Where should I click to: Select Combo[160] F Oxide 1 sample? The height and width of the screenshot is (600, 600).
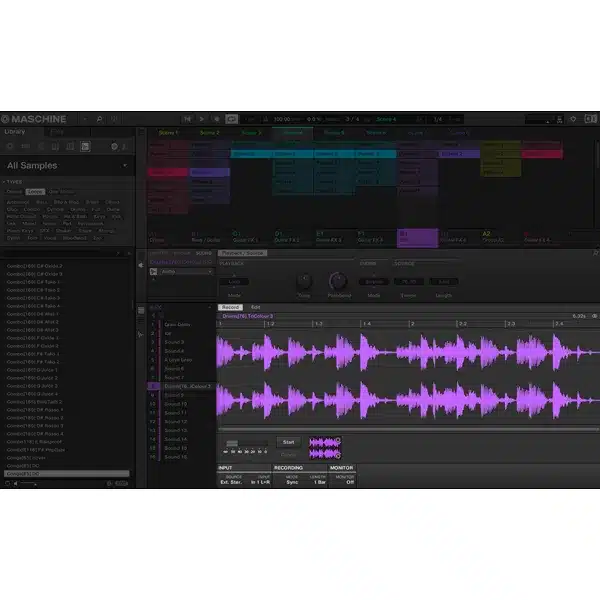tap(33, 338)
